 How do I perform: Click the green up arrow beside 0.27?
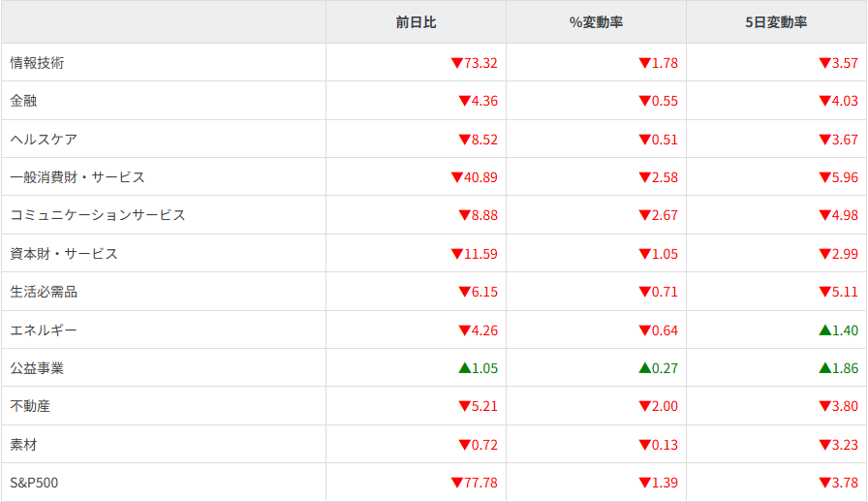pos(645,368)
